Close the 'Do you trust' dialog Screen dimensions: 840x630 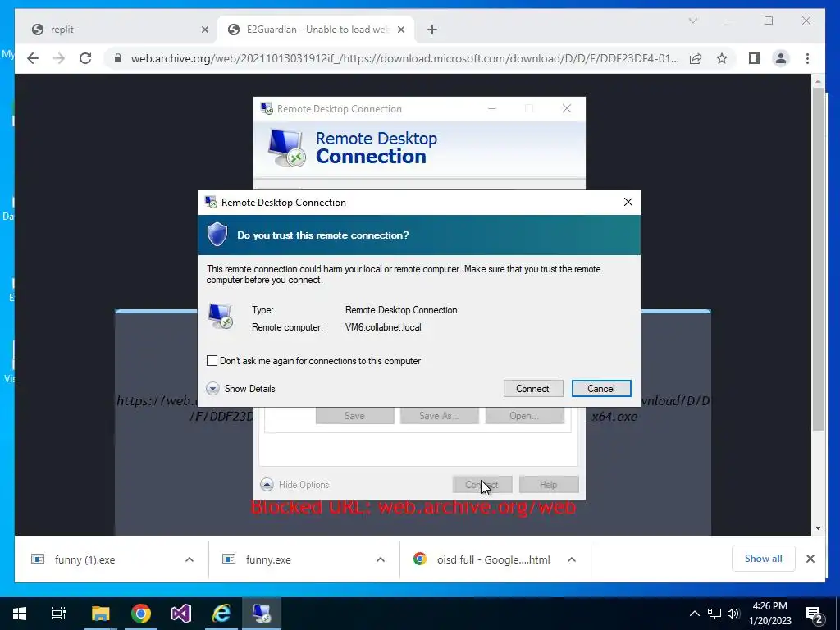point(628,202)
